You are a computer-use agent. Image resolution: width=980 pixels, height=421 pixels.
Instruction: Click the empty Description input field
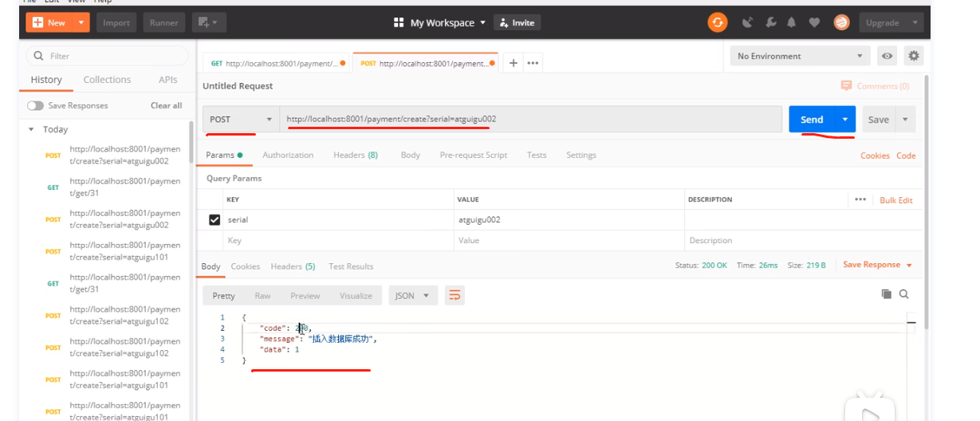point(803,240)
